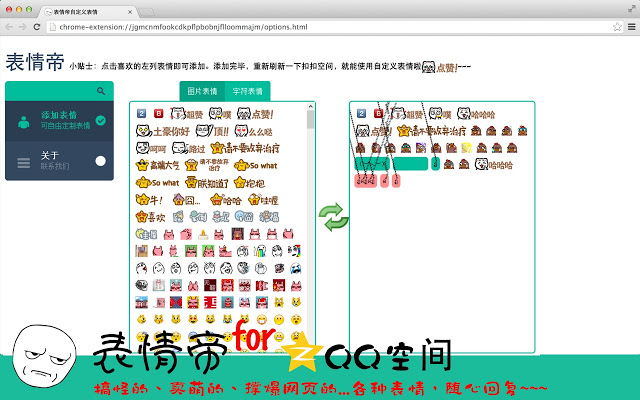The width and height of the screenshot is (640, 400).
Task: Add the 路过 cat sticker
Action: [x=188, y=148]
